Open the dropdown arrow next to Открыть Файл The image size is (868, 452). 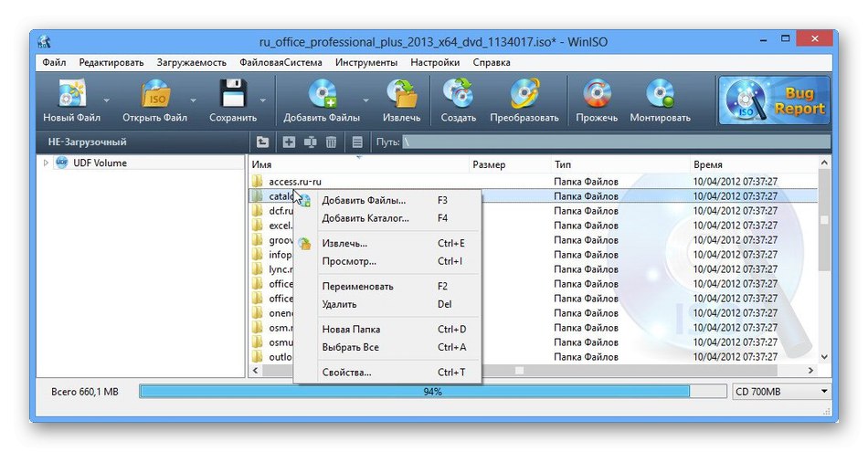point(193,100)
